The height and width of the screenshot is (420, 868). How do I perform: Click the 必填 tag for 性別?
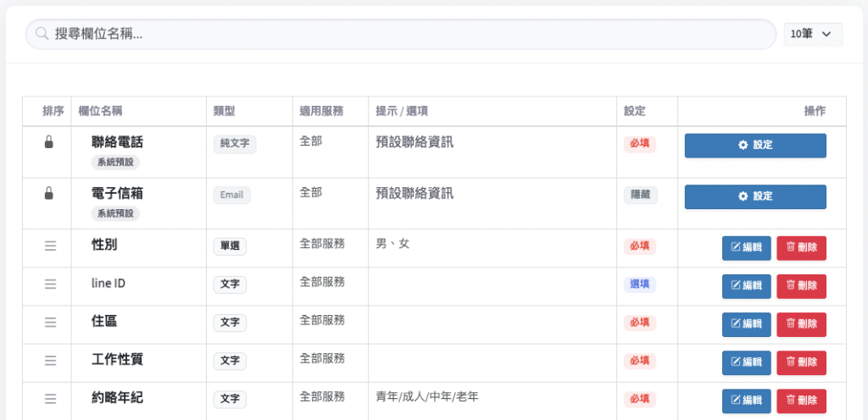click(640, 246)
